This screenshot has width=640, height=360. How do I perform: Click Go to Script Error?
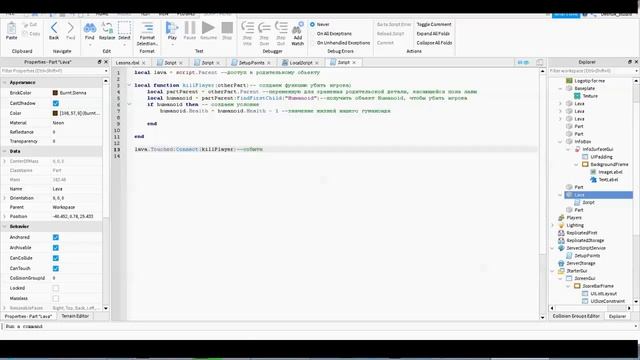pos(394,24)
